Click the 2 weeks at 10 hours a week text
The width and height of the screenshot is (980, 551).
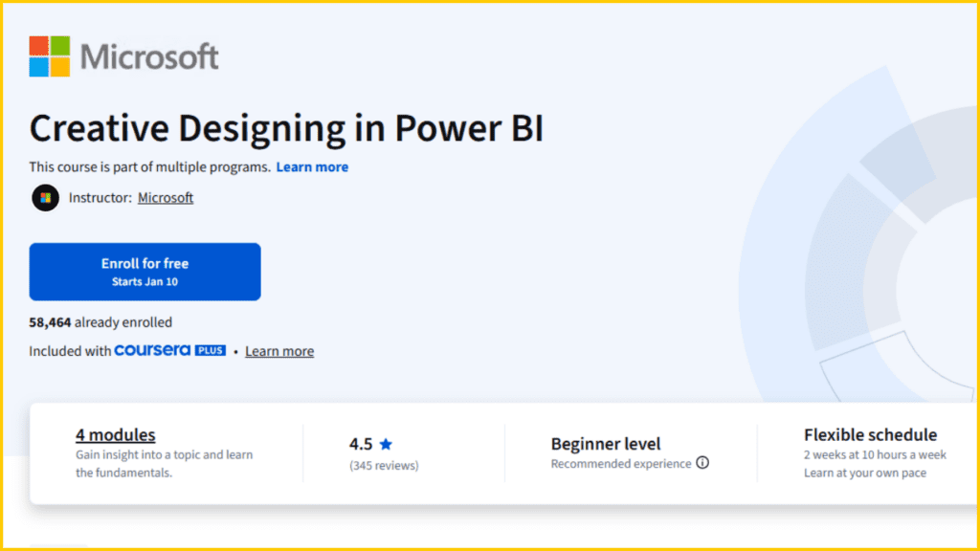tap(875, 454)
